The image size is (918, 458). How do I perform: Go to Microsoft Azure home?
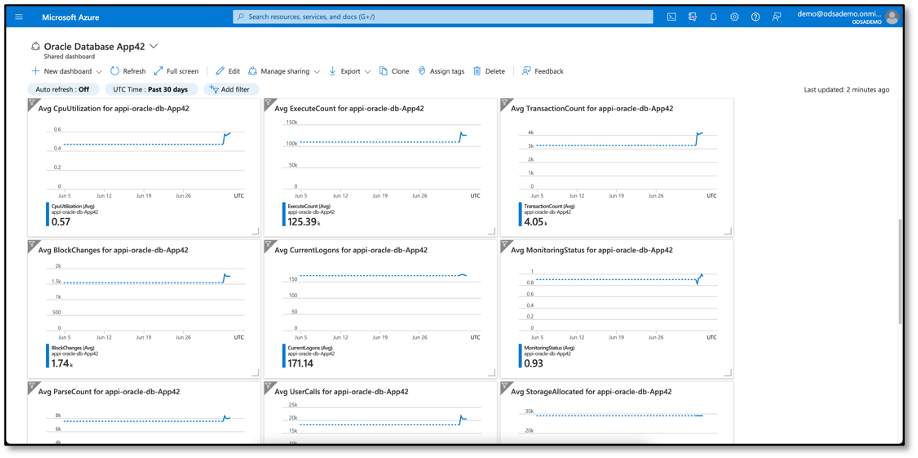coord(70,17)
